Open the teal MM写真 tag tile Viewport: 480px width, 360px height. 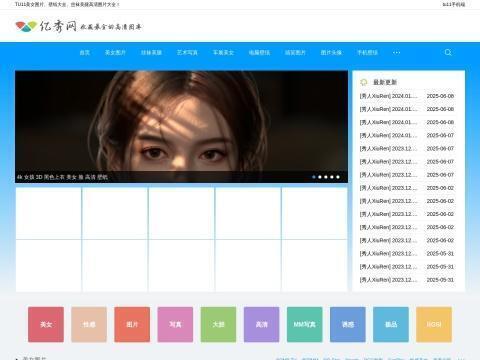(x=305, y=324)
